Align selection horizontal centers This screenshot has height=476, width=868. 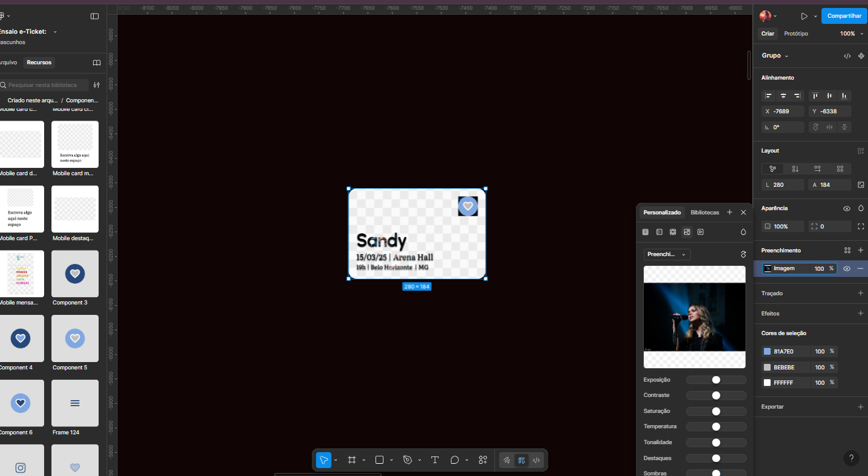pyautogui.click(x=783, y=96)
